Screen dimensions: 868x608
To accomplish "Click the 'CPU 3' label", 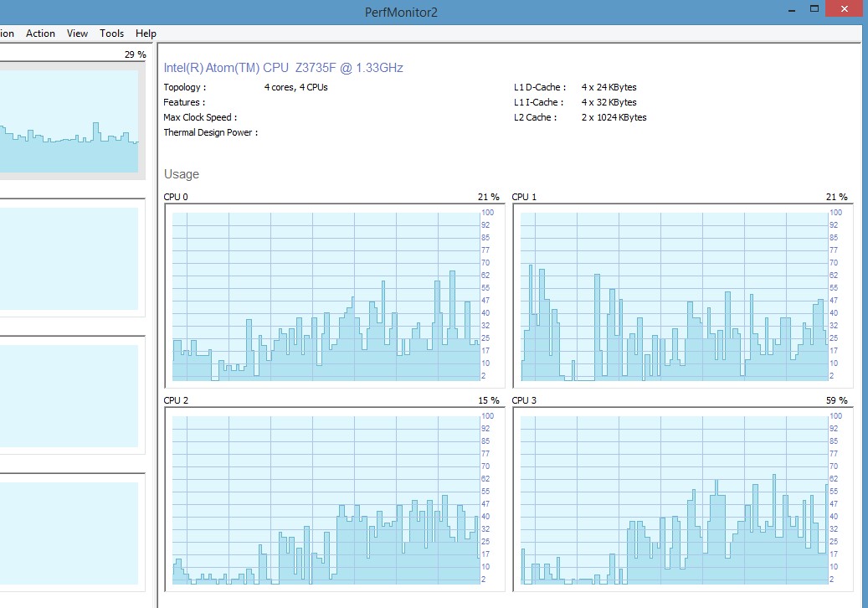I will coord(524,399).
